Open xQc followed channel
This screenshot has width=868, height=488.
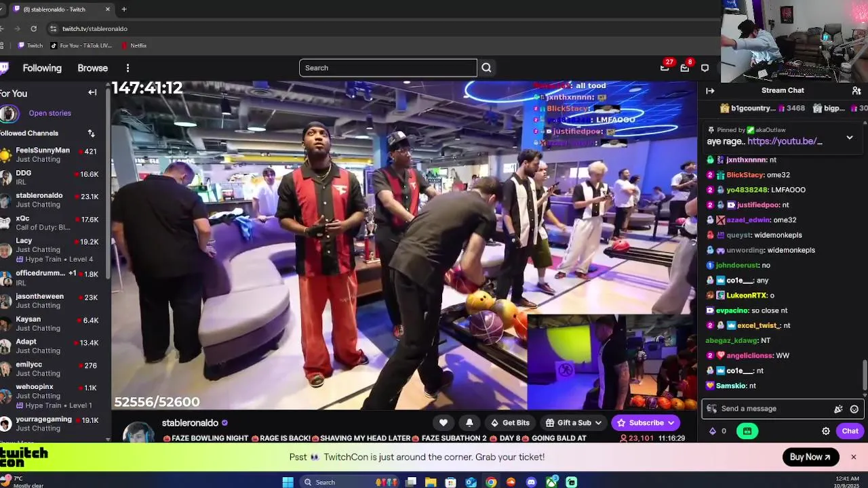[x=53, y=223]
